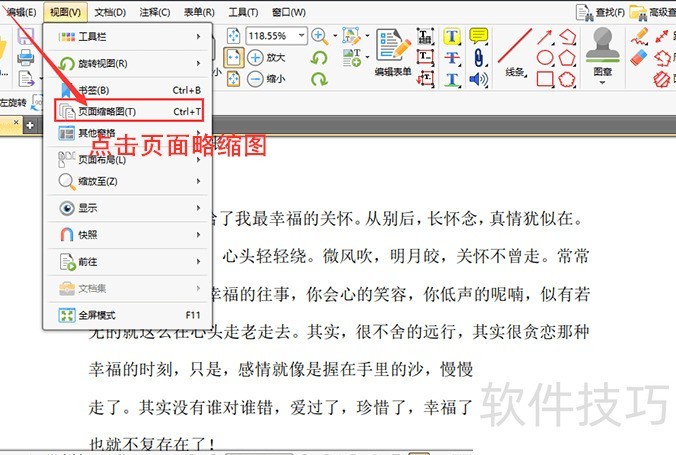Image resolution: width=676 pixels, height=455 pixels.
Task: Click the highlighted fit width page icon
Action: pos(233,57)
